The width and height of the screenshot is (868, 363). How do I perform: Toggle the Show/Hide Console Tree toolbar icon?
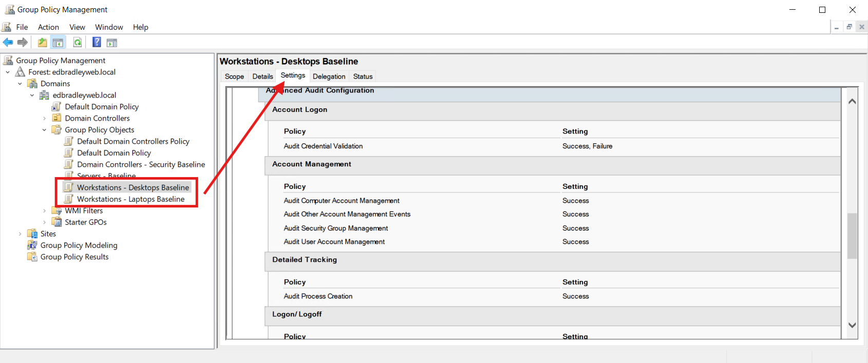[58, 43]
